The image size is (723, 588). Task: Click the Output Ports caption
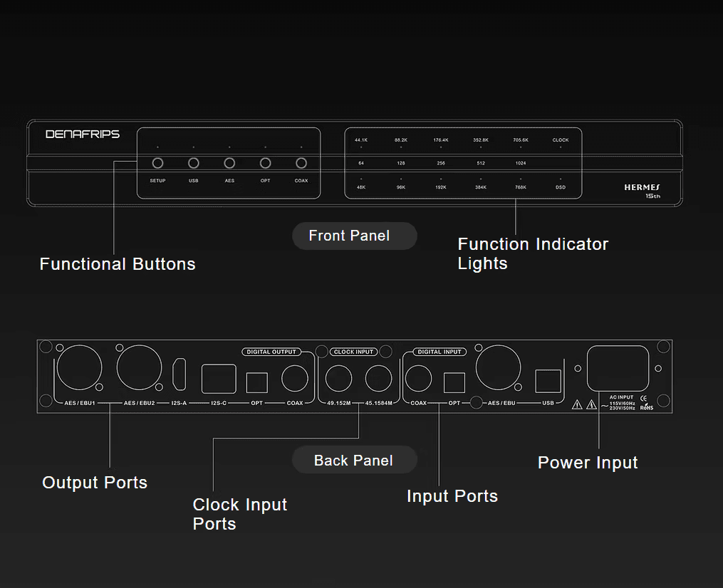point(95,483)
